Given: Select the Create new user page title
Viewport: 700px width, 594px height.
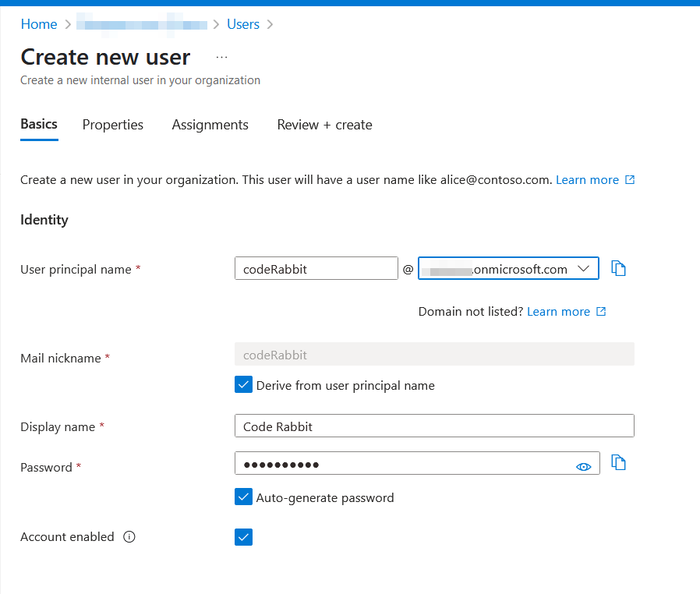Looking at the screenshot, I should tap(105, 57).
